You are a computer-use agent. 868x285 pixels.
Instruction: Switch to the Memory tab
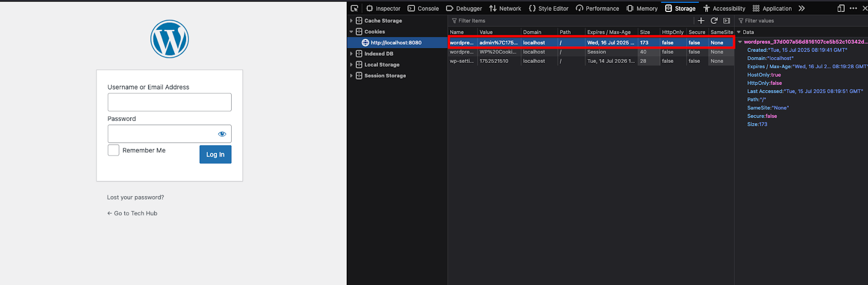pyautogui.click(x=642, y=8)
